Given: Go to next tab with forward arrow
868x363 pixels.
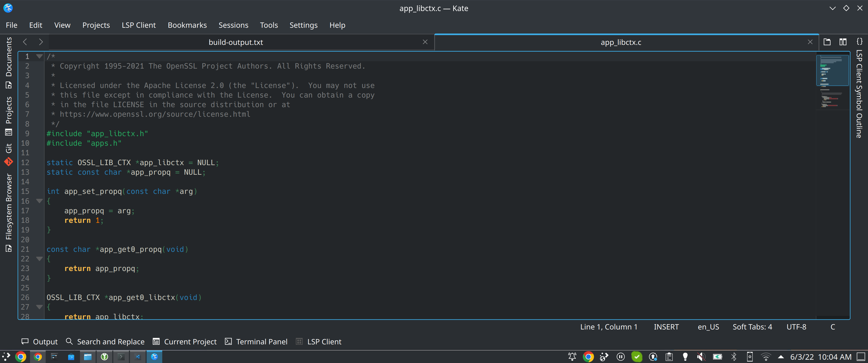Looking at the screenshot, I should (x=41, y=42).
